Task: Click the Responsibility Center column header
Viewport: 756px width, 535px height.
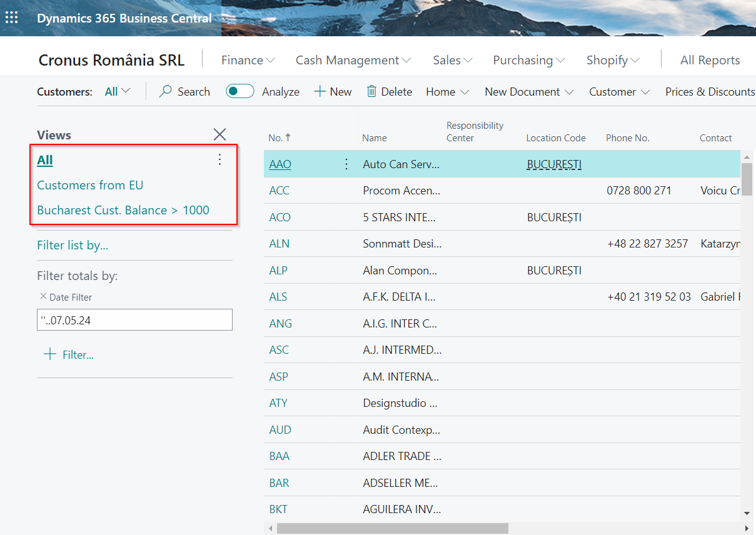Action: [475, 132]
